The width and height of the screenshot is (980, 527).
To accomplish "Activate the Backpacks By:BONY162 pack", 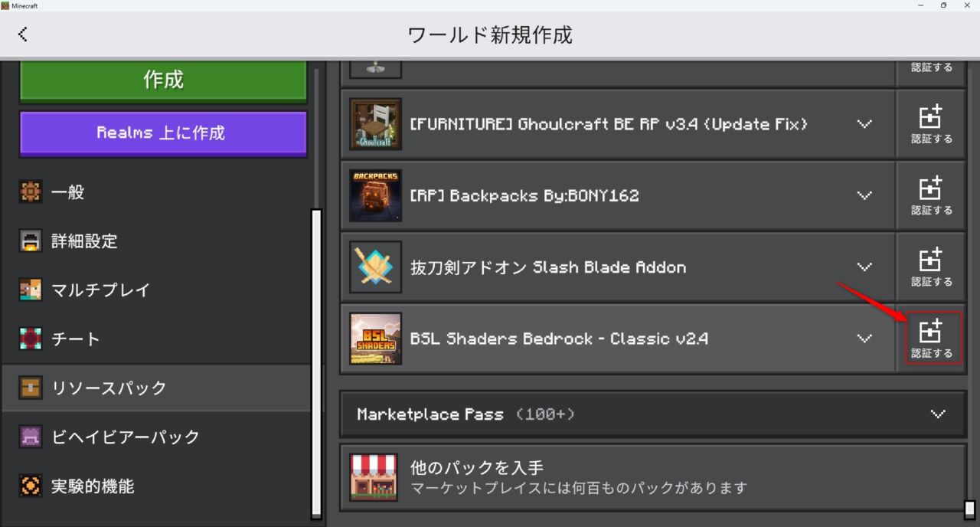I will coord(931,195).
